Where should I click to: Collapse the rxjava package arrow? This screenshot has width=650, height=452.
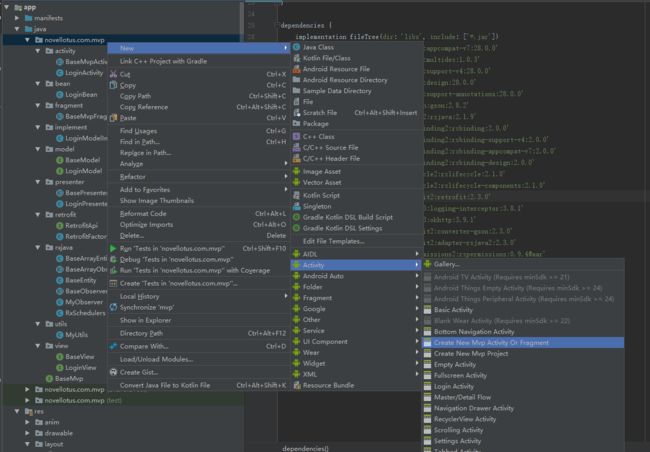click(38, 247)
